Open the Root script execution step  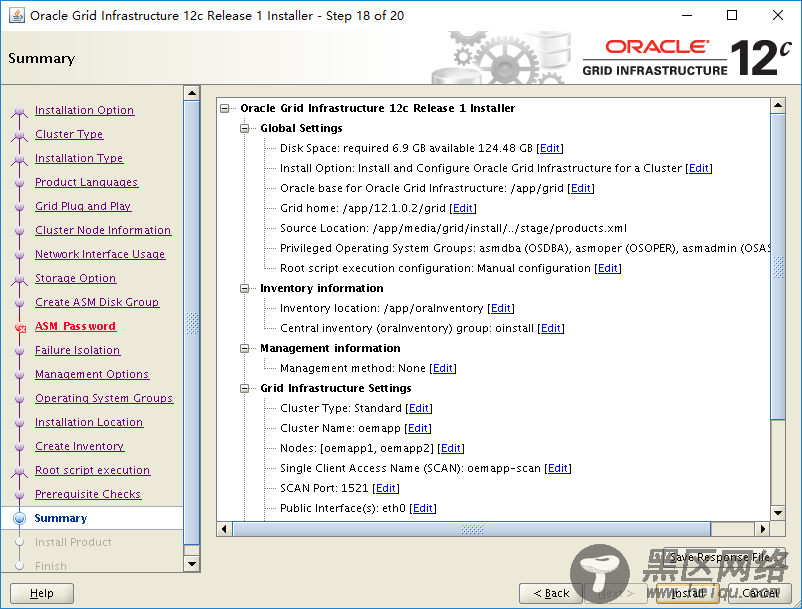(92, 471)
